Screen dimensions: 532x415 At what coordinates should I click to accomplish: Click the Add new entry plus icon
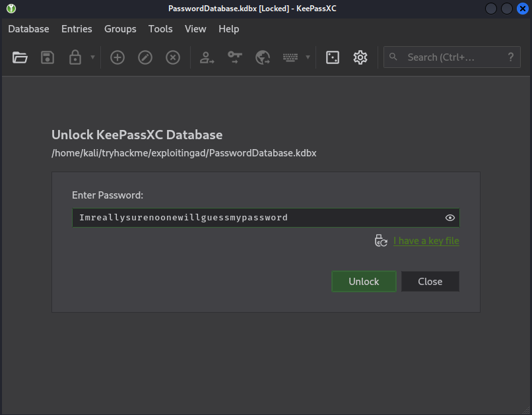click(117, 57)
